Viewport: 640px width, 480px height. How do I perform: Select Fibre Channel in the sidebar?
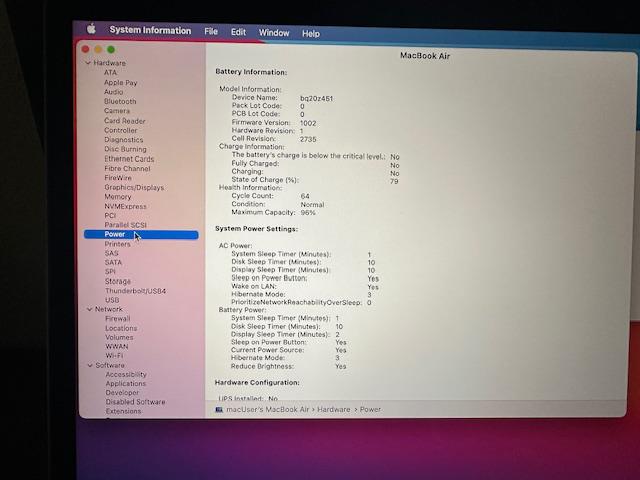tap(127, 168)
